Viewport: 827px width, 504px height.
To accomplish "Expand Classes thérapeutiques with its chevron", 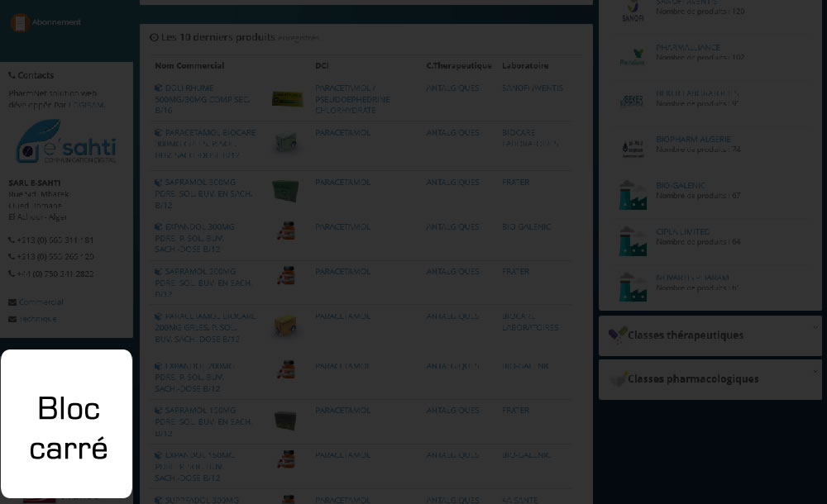I will click(815, 327).
